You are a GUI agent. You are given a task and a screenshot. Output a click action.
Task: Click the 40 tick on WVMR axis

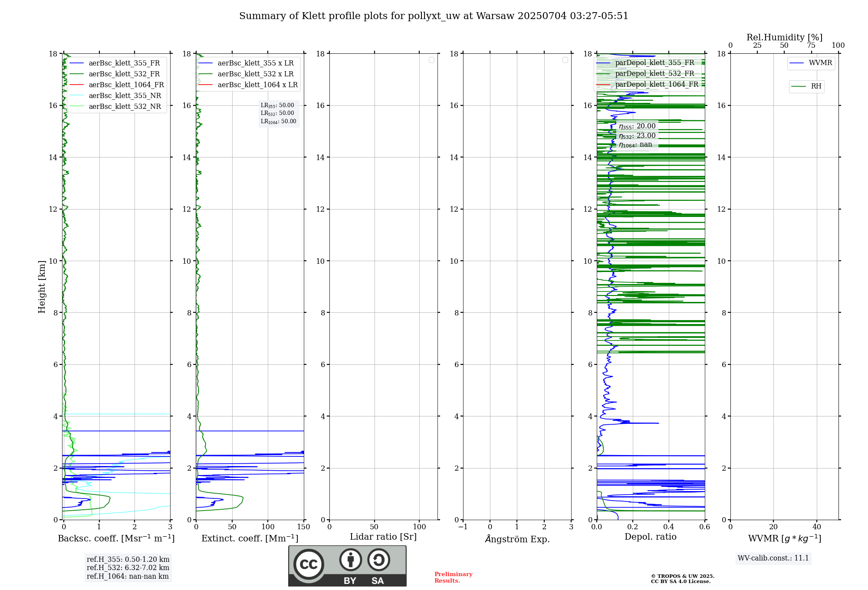pyautogui.click(x=817, y=527)
